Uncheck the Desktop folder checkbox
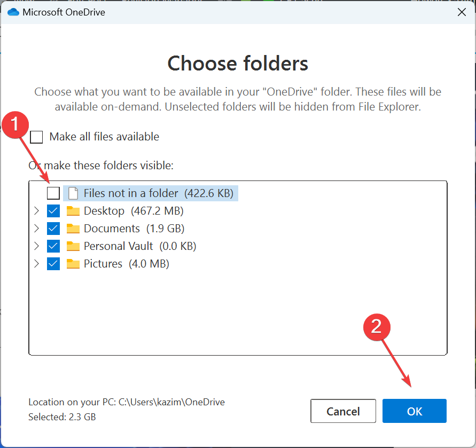This screenshot has height=448, width=476. tap(53, 211)
